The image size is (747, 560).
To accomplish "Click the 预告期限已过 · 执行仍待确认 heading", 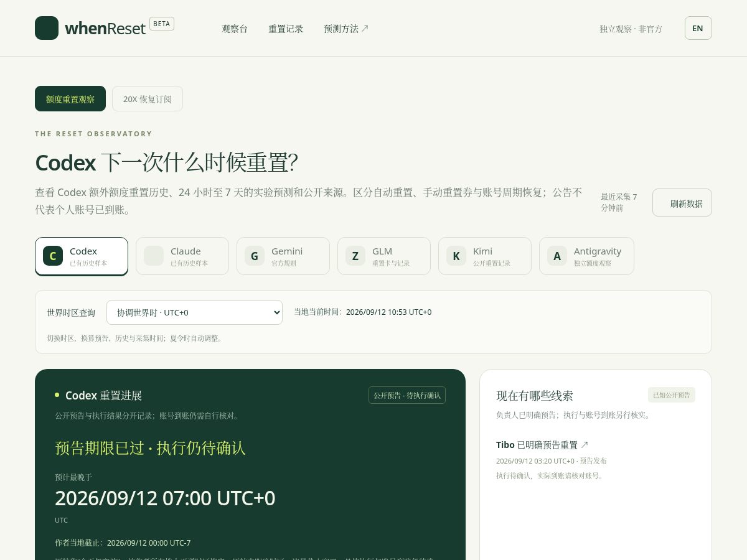I will tap(150, 448).
